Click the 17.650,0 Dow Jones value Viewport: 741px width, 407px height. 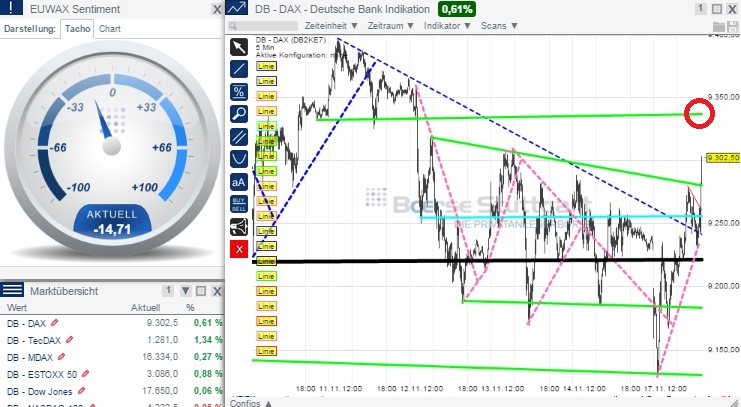click(x=160, y=391)
